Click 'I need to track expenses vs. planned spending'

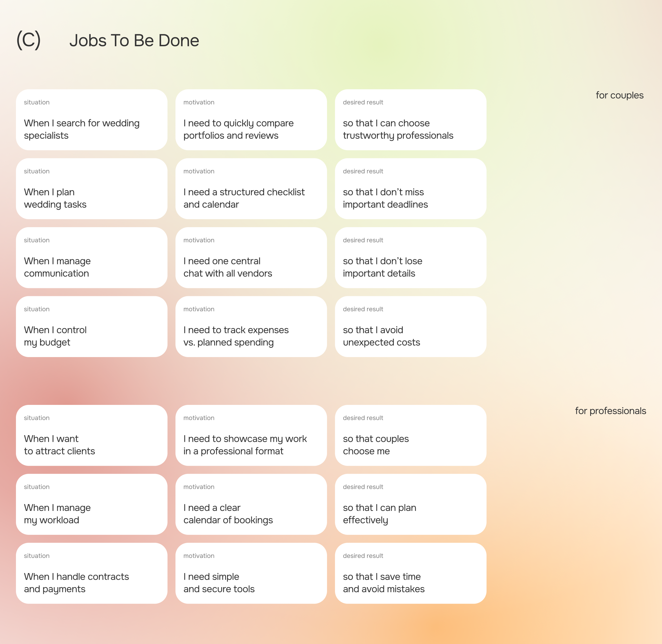(251, 327)
